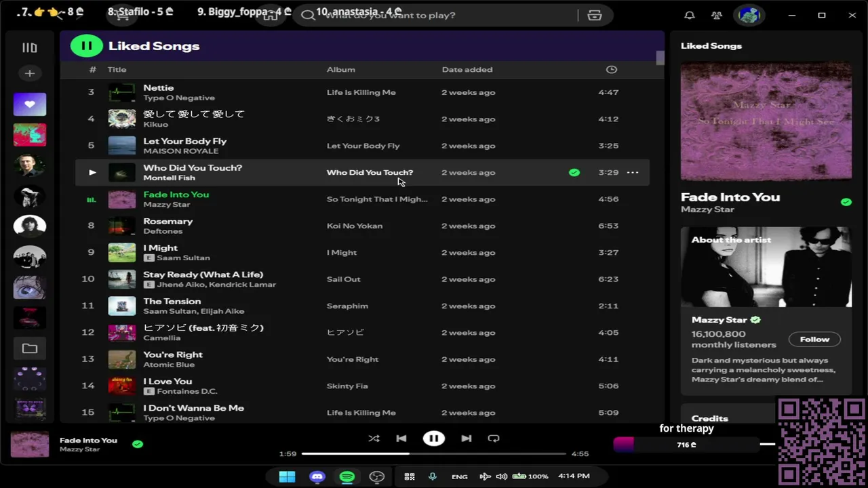Skip to the previous track
Viewport: 868px width, 488px height.
[401, 439]
